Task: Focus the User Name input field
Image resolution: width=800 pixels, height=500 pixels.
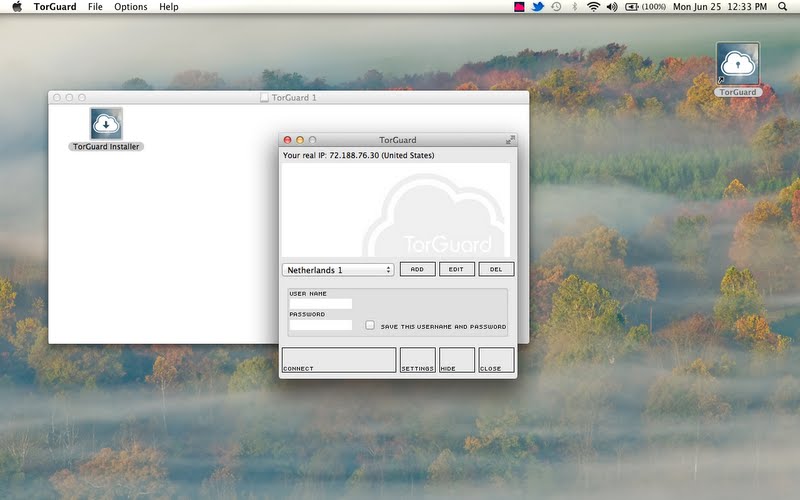Action: (320, 304)
